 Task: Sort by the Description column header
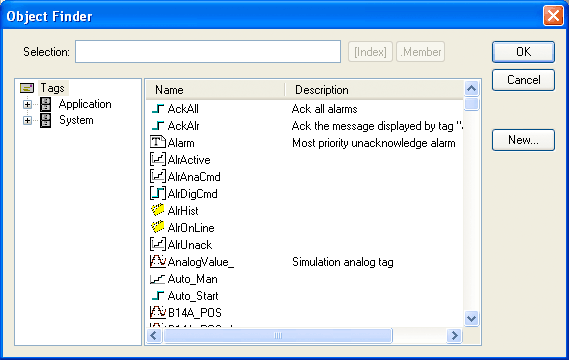point(374,90)
